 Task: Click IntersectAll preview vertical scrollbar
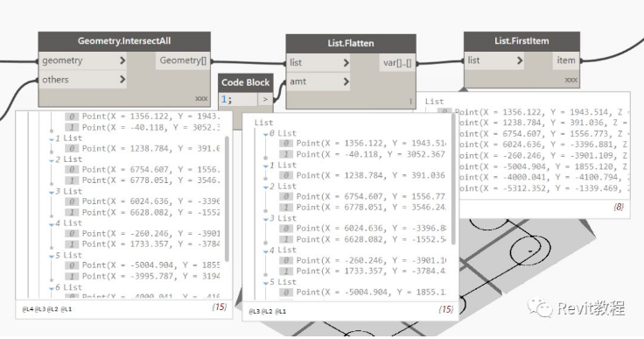pyautogui.click(x=227, y=198)
